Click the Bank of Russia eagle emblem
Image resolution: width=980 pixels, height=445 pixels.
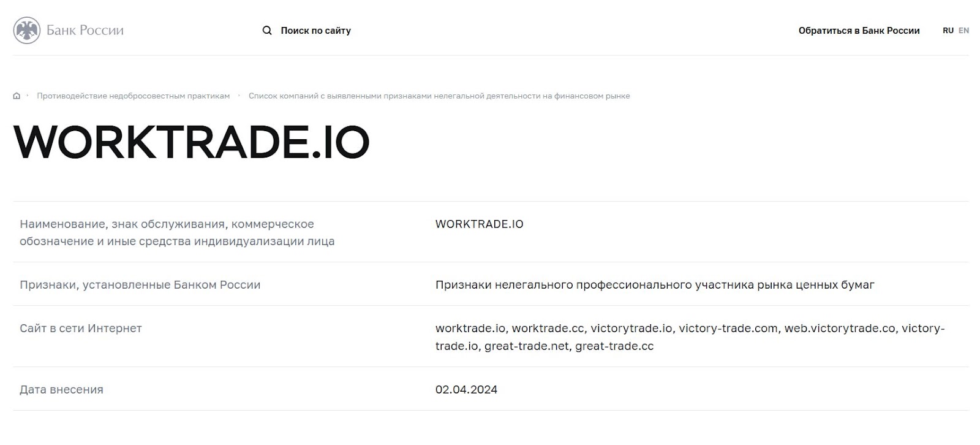[x=26, y=31]
